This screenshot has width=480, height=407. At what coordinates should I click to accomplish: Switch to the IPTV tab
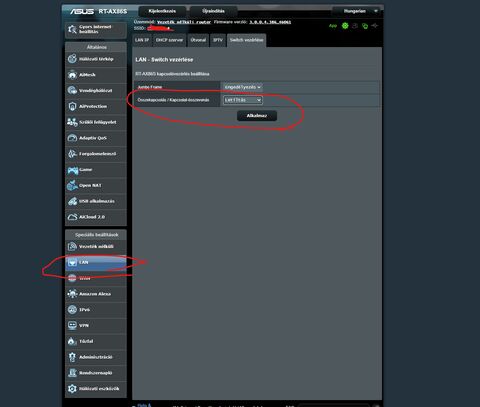[x=218, y=40]
